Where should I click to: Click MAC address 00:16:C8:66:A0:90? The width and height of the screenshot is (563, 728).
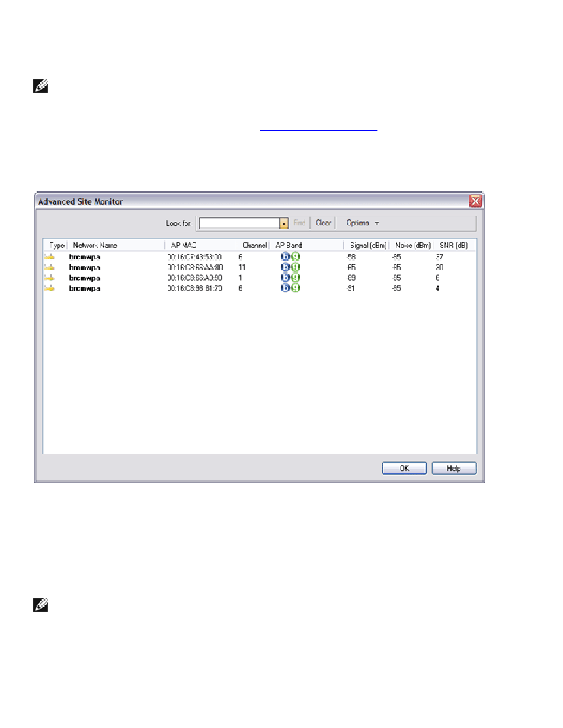[x=194, y=278]
